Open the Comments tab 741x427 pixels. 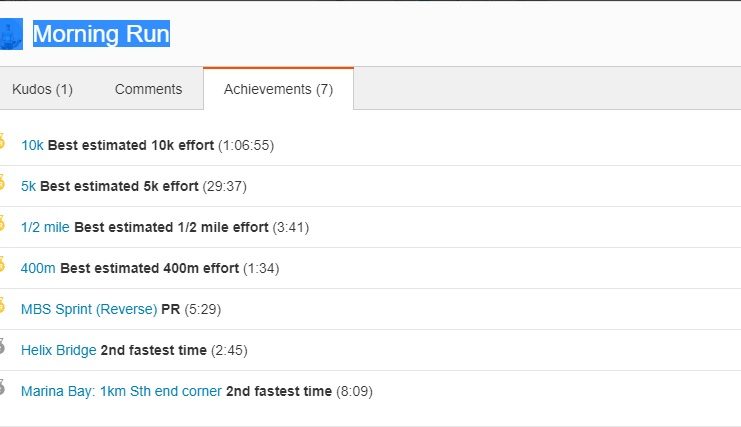148,89
